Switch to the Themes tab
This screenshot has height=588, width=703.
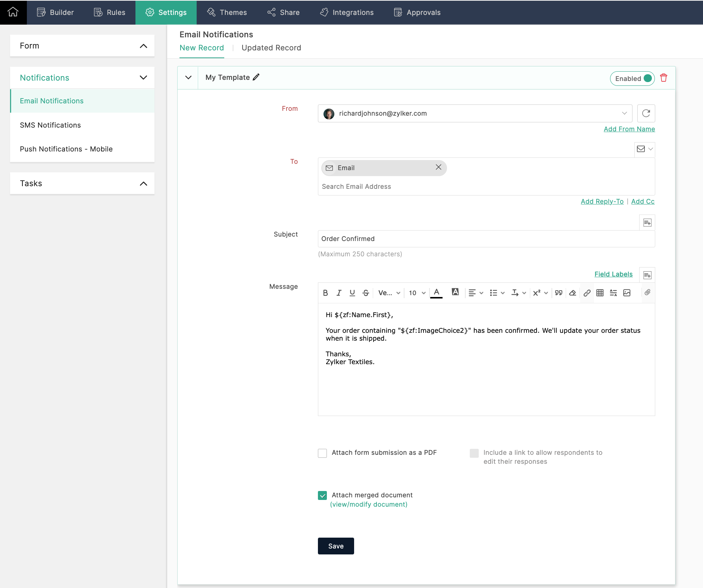tap(227, 12)
